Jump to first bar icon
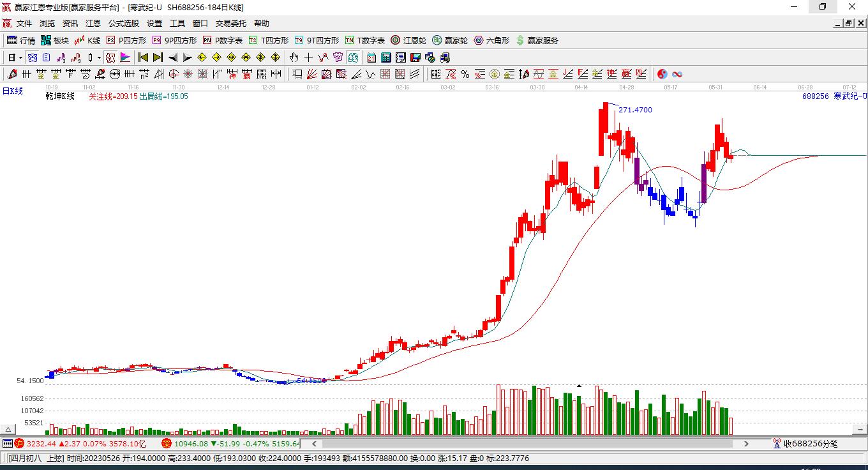 [144, 57]
